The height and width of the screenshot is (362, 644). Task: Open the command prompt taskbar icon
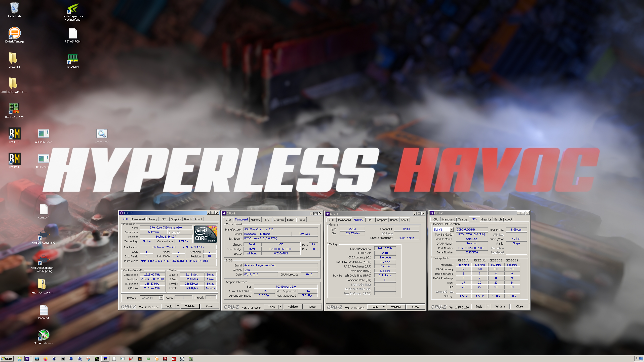point(62,359)
